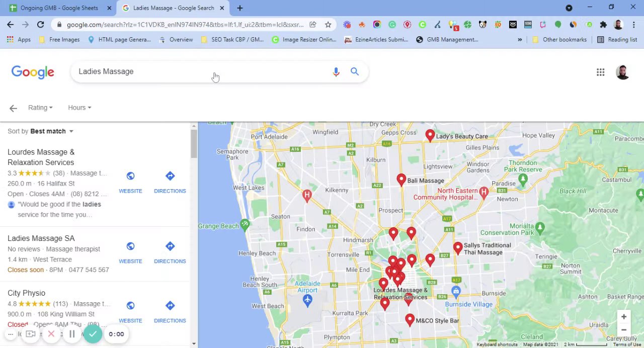Image resolution: width=644 pixels, height=348 pixels.
Task: Click the Google logo
Action: 33,72
